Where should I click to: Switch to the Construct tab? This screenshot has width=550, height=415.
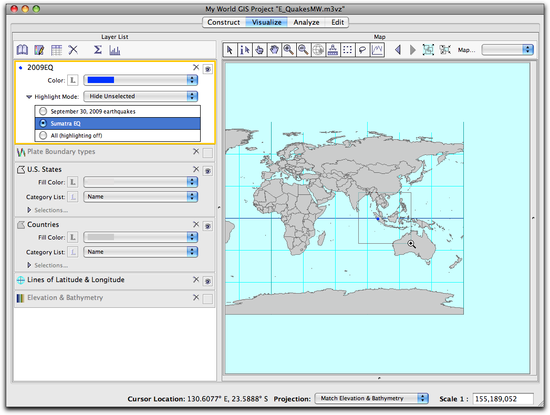tap(223, 22)
